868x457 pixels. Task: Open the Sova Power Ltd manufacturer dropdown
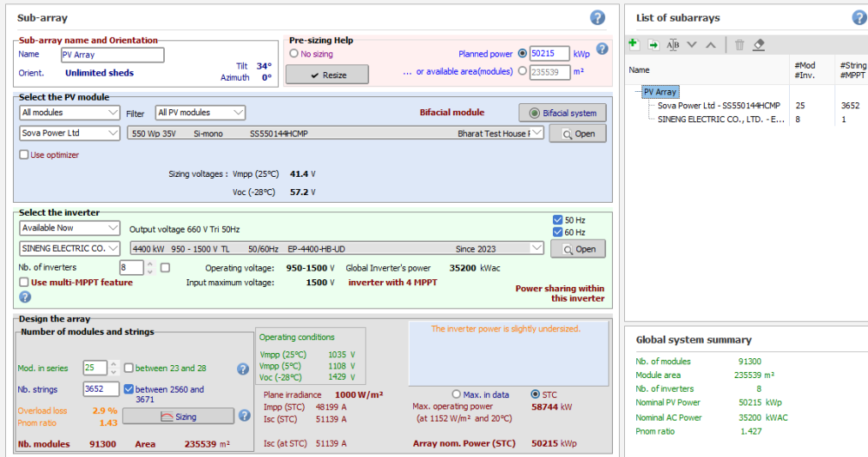69,134
